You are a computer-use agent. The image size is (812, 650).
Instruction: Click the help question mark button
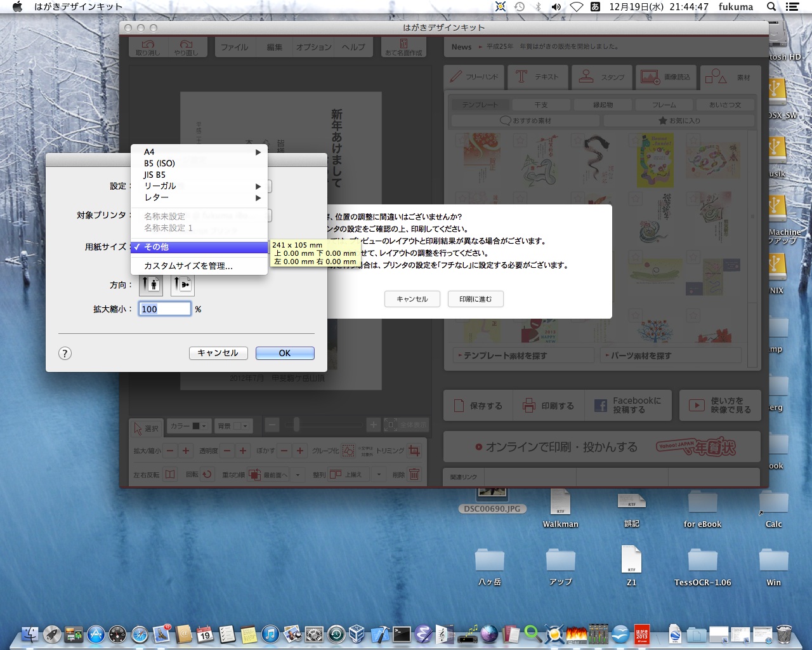pyautogui.click(x=65, y=354)
